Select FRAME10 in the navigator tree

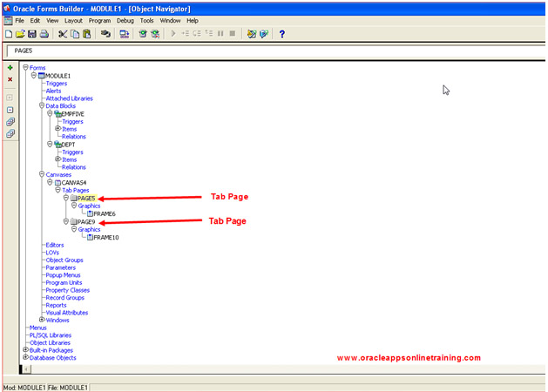click(x=104, y=237)
